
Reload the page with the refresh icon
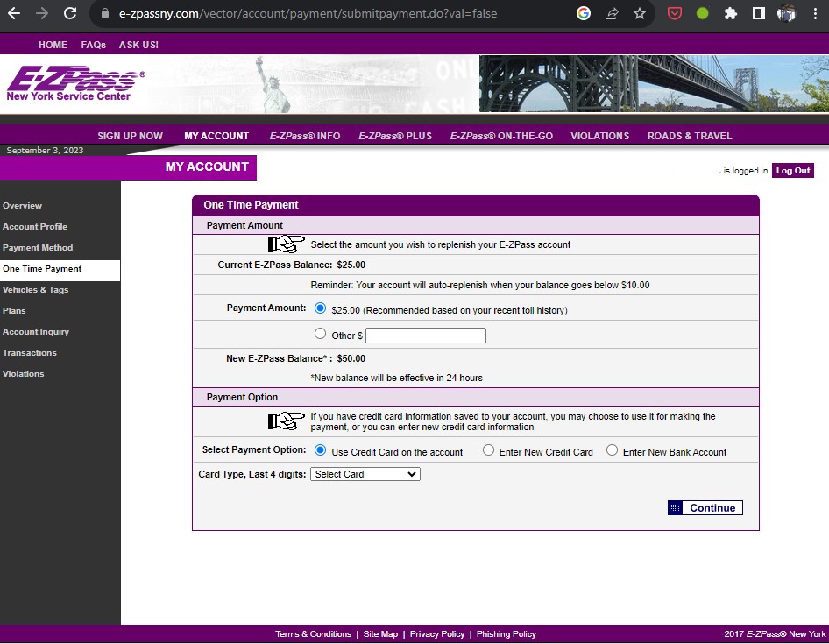[70, 13]
